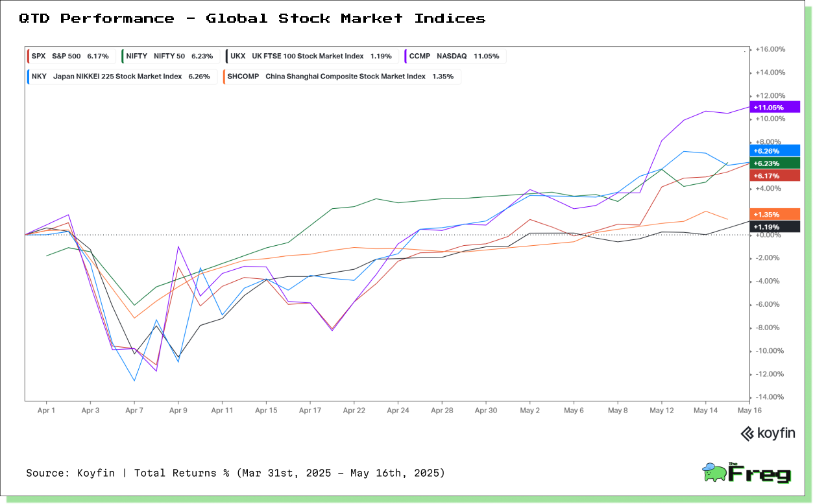The height and width of the screenshot is (504, 813).
Task: Click the Apr 15 date label
Action: (266, 411)
